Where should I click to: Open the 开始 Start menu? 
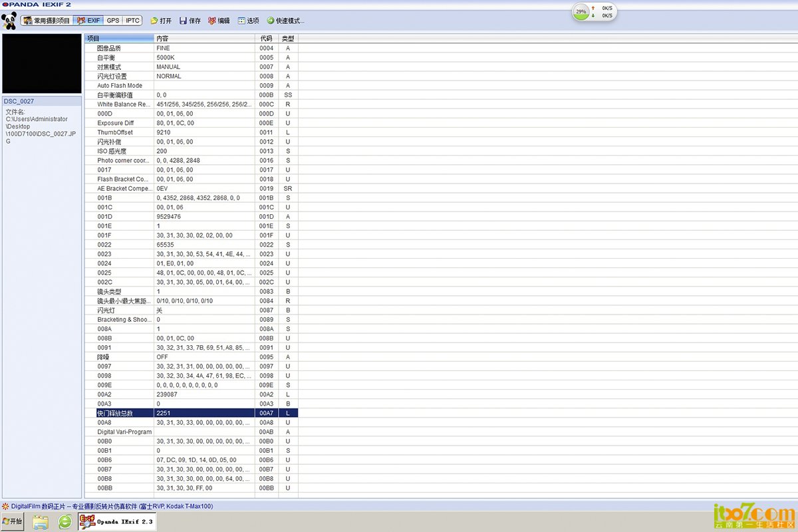[13, 522]
